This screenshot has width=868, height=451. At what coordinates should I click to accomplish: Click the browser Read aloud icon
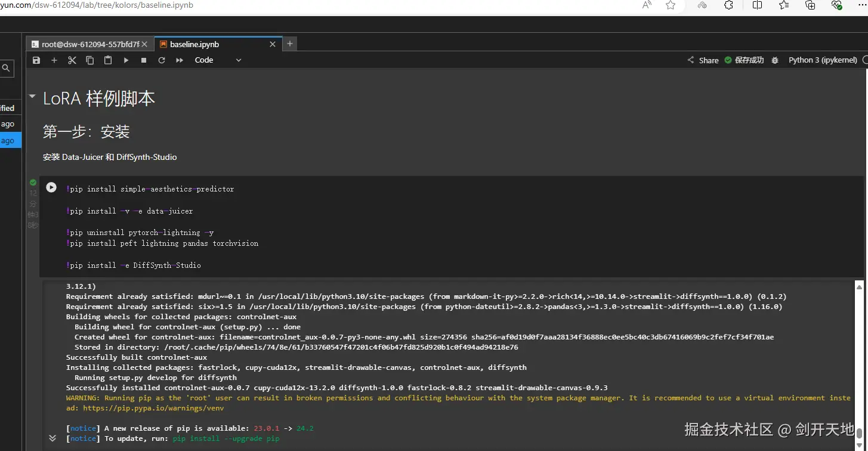coord(647,5)
